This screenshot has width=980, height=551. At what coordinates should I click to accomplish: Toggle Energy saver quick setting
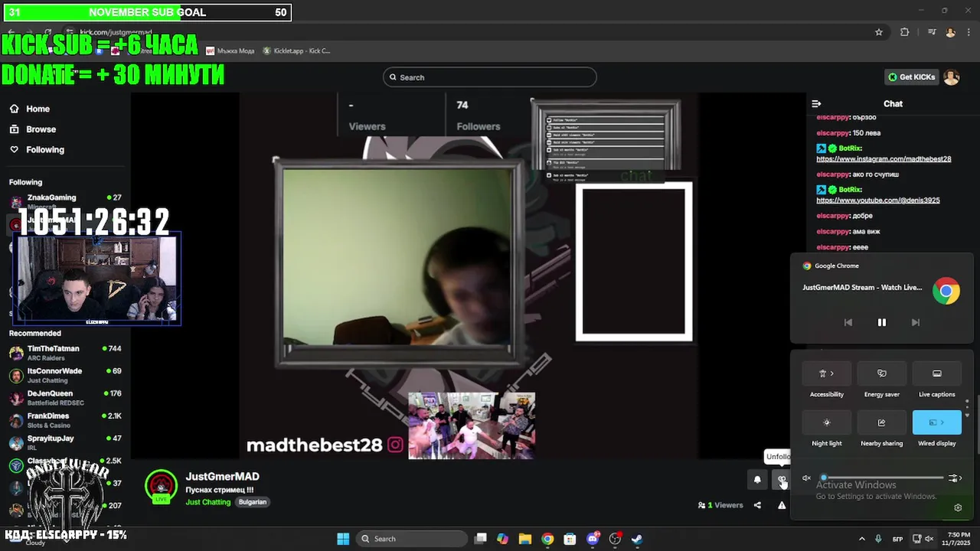pos(881,373)
